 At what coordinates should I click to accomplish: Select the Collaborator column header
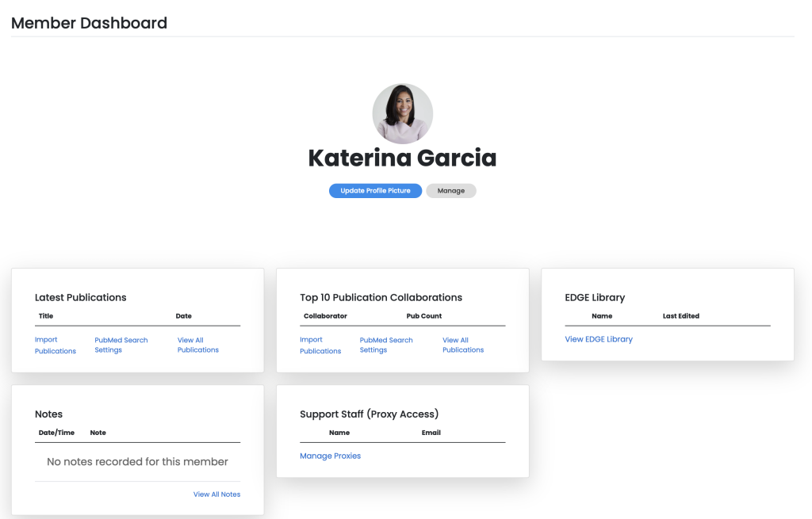(325, 316)
